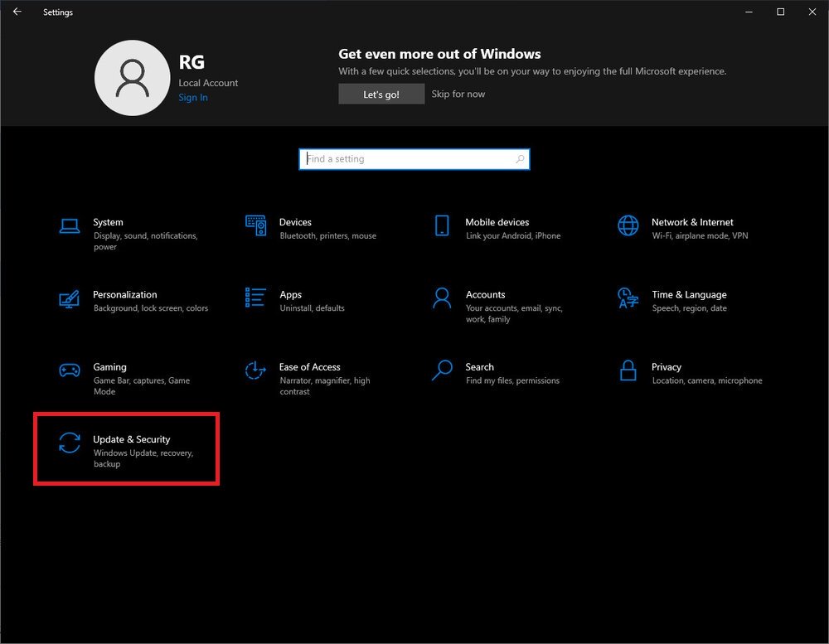Click 'Location, camera, microphone' description

(x=707, y=380)
